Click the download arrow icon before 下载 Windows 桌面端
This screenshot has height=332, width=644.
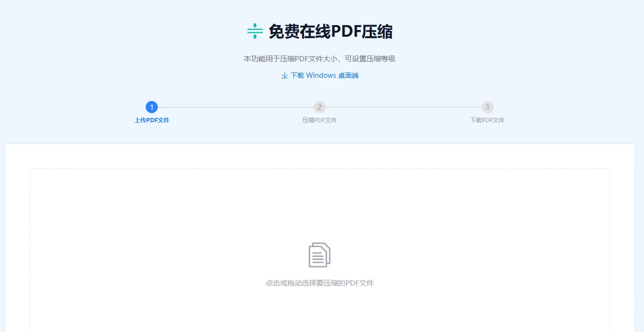[x=285, y=75]
